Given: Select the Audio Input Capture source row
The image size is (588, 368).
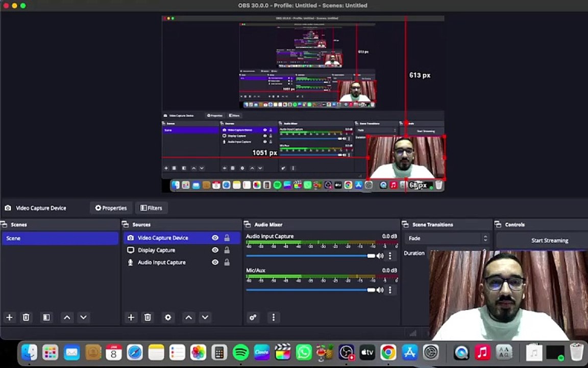Looking at the screenshot, I should point(182,263).
